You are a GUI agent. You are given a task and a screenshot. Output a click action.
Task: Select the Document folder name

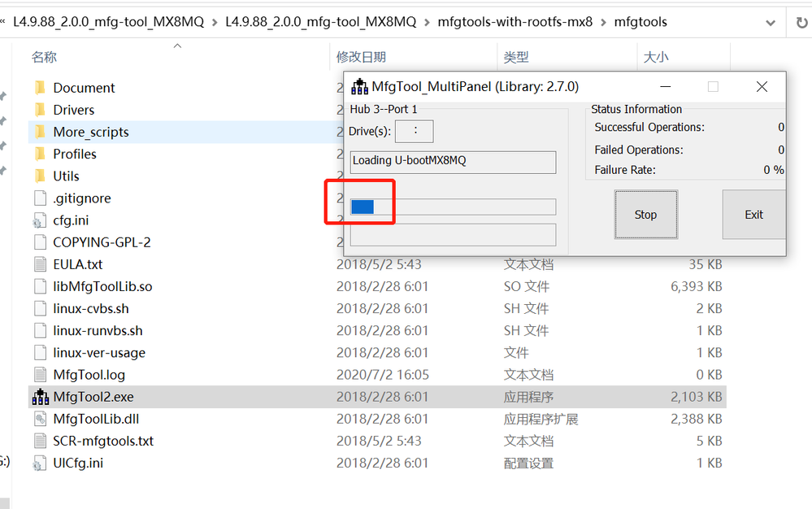(84, 88)
